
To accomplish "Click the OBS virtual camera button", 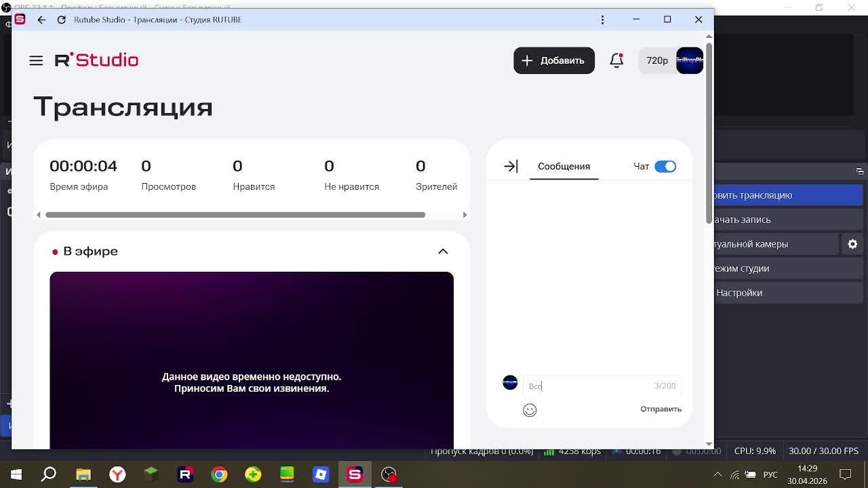I will 776,244.
